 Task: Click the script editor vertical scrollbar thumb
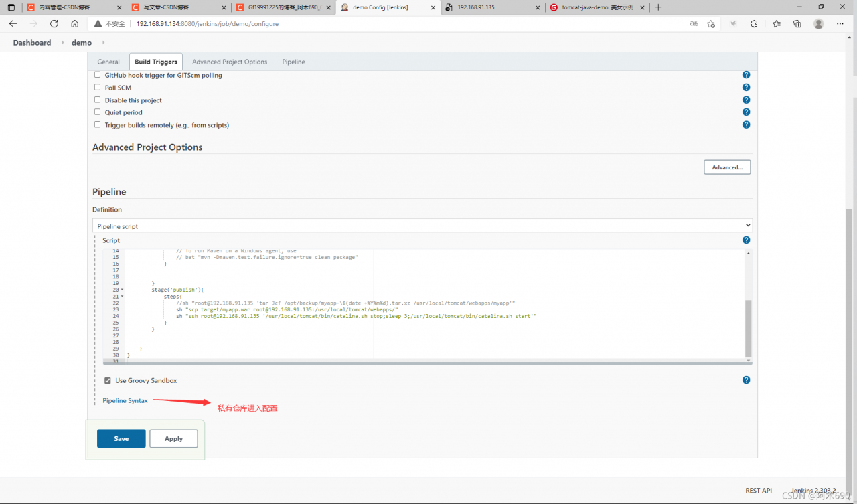(749, 328)
